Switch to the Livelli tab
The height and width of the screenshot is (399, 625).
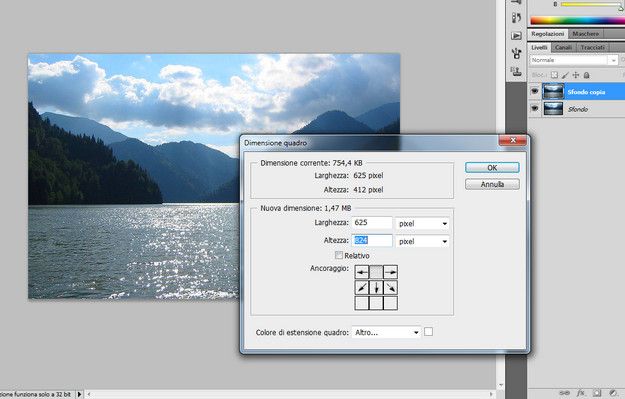pyautogui.click(x=539, y=47)
